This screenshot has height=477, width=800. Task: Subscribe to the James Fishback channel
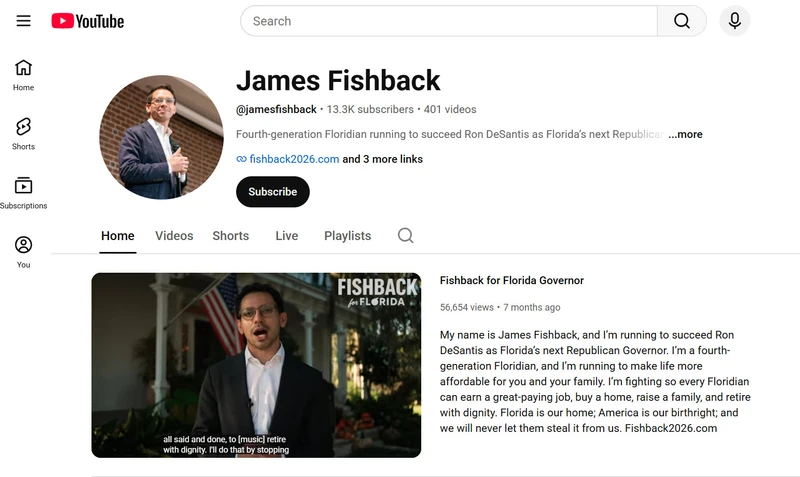pos(273,192)
